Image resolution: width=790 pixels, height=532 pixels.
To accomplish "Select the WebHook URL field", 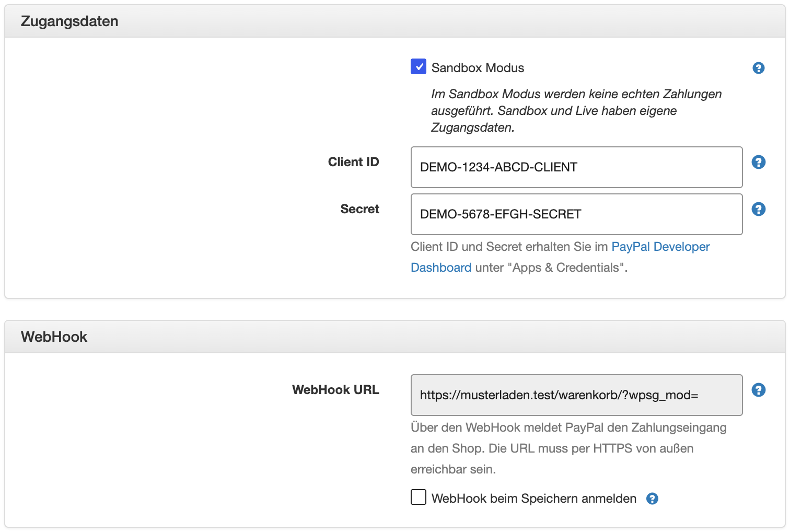I will (x=577, y=395).
